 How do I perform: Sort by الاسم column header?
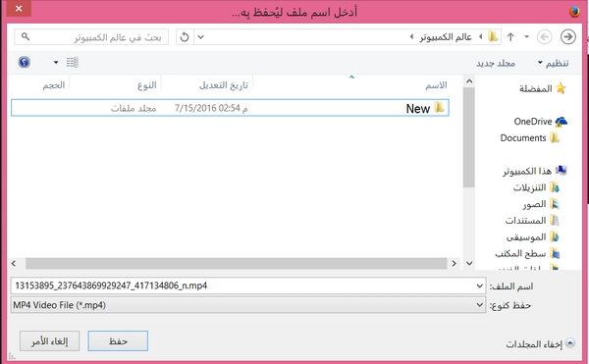point(436,85)
